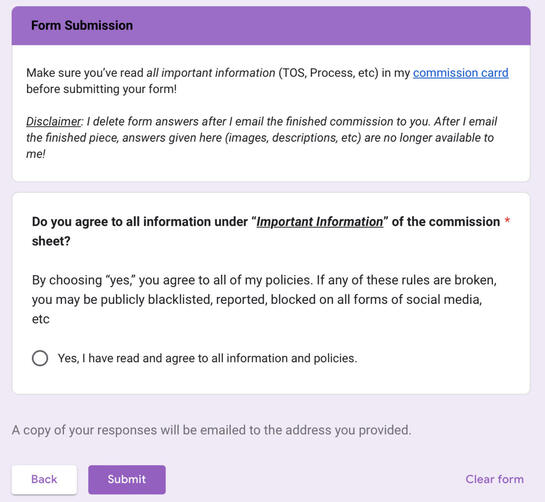
Task: Click the word "sheet?" in the question
Action: 51,241
